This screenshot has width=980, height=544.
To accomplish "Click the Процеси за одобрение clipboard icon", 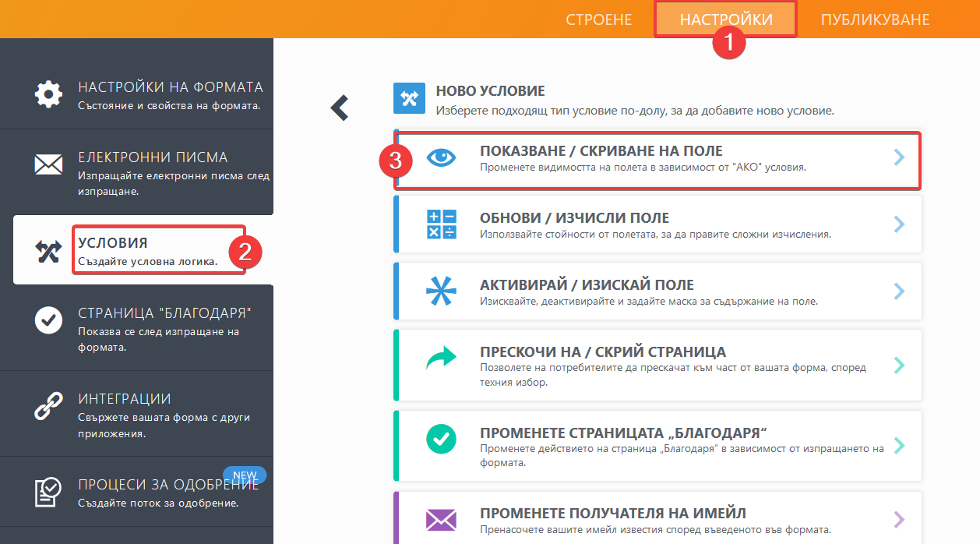I will click(x=48, y=492).
